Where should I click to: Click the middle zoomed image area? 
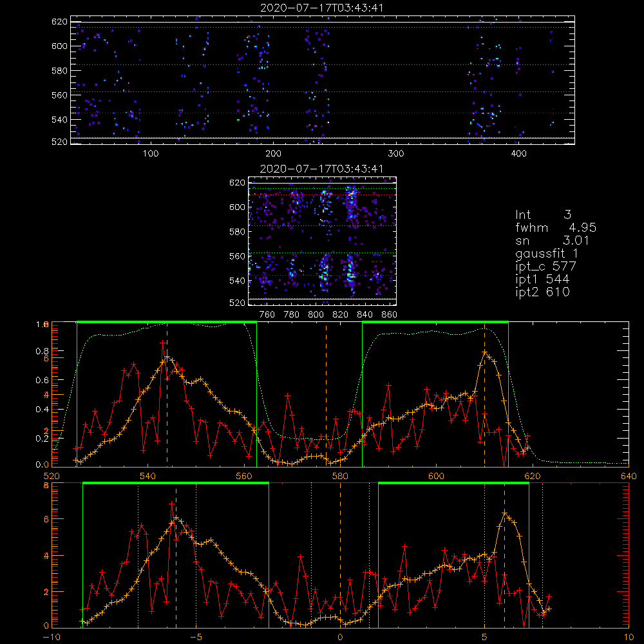click(x=323, y=241)
